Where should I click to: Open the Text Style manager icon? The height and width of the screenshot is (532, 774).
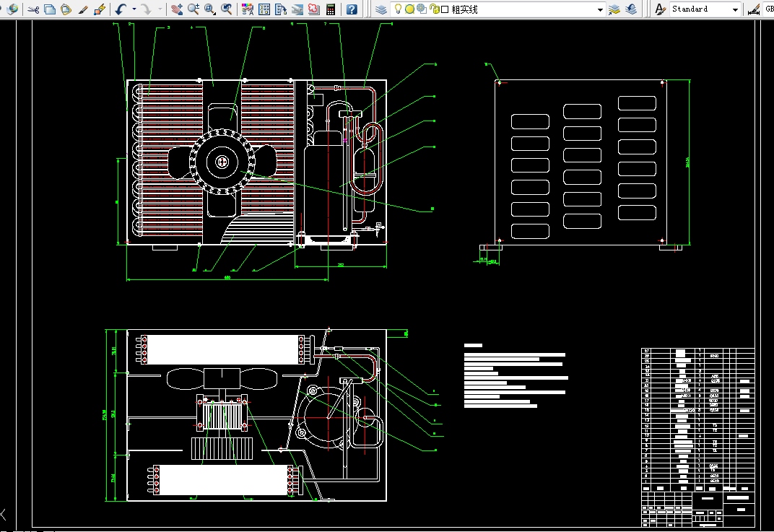(x=660, y=9)
